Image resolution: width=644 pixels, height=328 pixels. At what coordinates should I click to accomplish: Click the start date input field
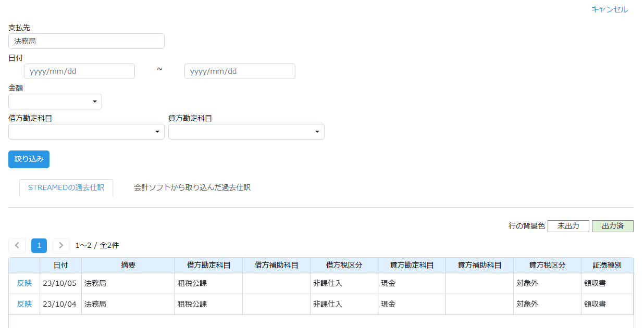[x=79, y=71]
